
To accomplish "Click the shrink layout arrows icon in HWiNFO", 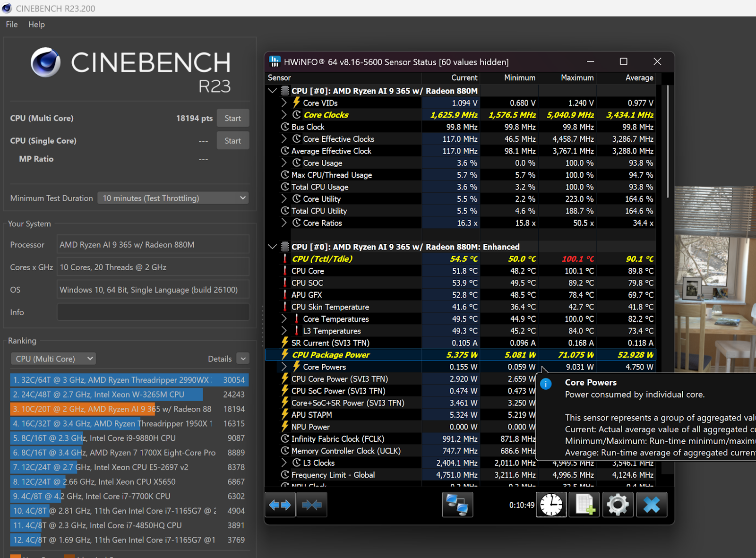I will 311,505.
